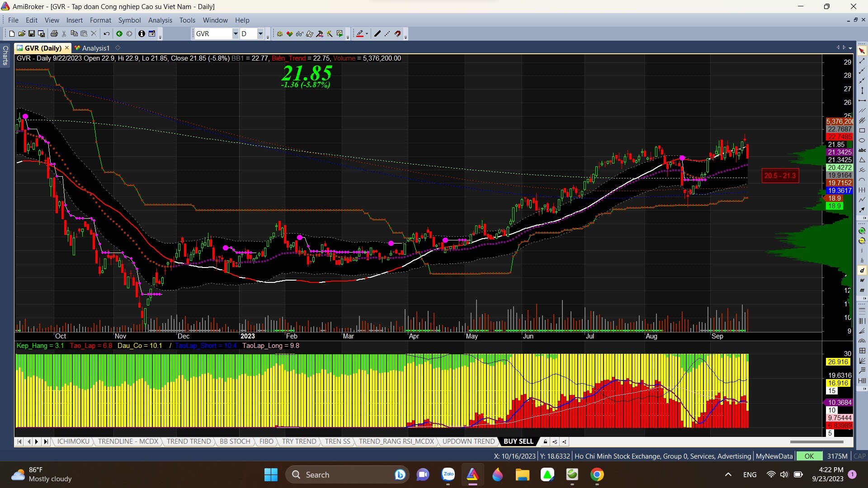The height and width of the screenshot is (488, 868).
Task: Select the abc Text tool
Action: point(862,150)
